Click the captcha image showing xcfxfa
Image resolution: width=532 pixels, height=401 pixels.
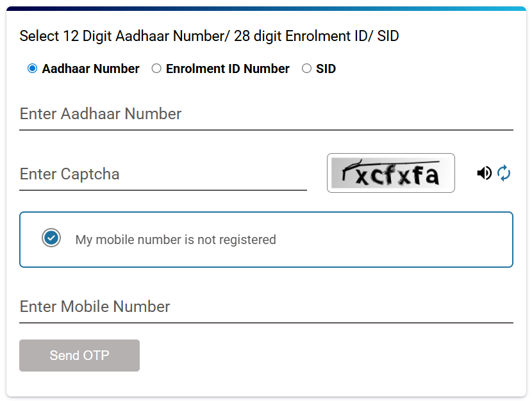click(x=390, y=172)
